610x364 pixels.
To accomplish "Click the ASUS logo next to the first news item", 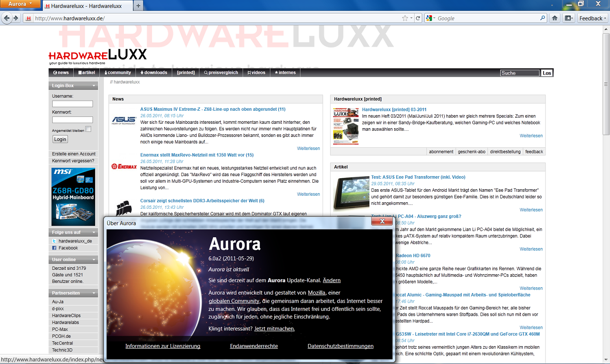I will [124, 120].
